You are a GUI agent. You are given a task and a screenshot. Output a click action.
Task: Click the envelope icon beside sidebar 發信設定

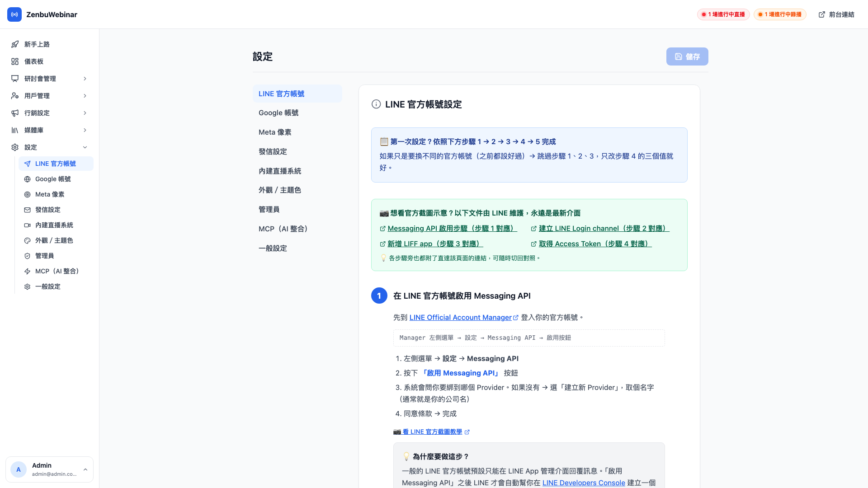click(28, 210)
